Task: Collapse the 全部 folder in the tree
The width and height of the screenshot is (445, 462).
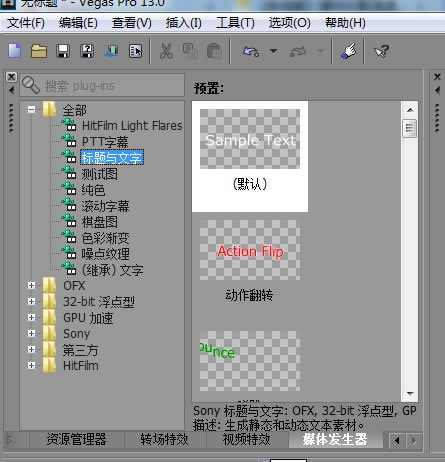Action: pyautogui.click(x=31, y=109)
